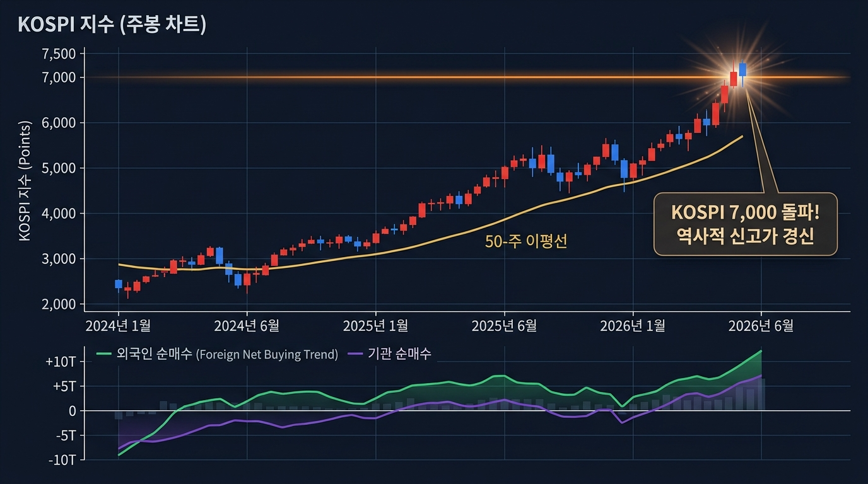Toggle the green '외국인 순매수' legend entry

click(x=216, y=354)
